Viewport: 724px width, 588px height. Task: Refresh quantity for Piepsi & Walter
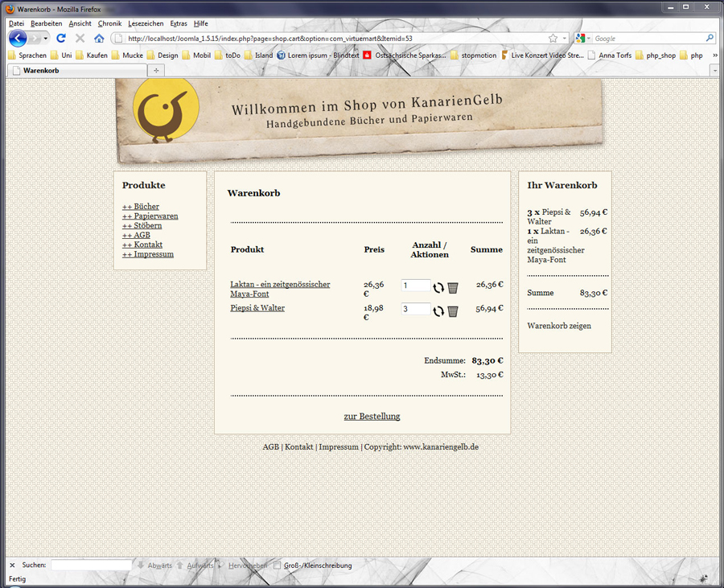click(438, 311)
